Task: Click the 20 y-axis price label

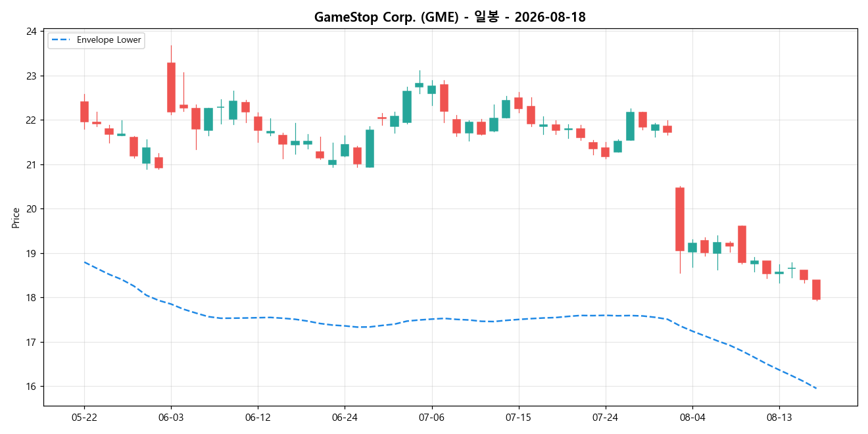Action: point(32,209)
